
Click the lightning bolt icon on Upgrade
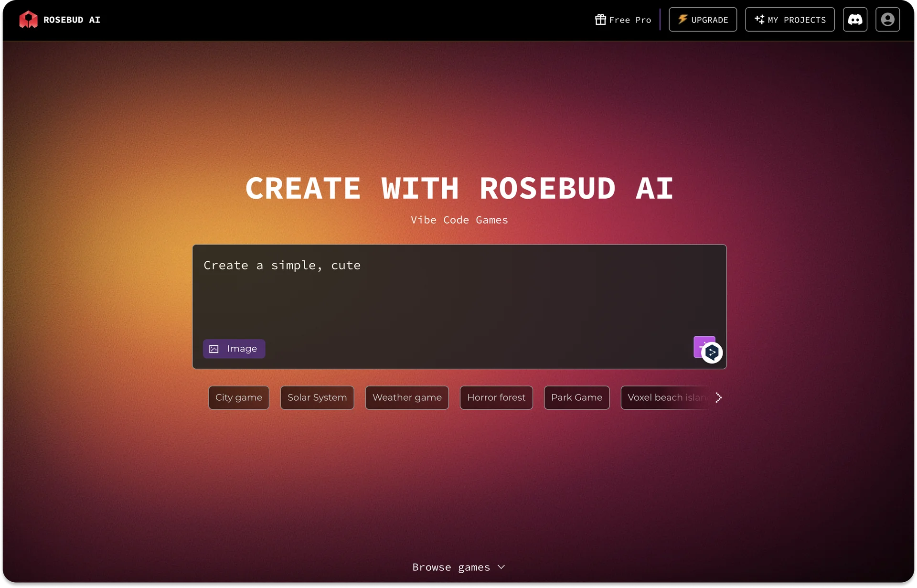(x=683, y=19)
